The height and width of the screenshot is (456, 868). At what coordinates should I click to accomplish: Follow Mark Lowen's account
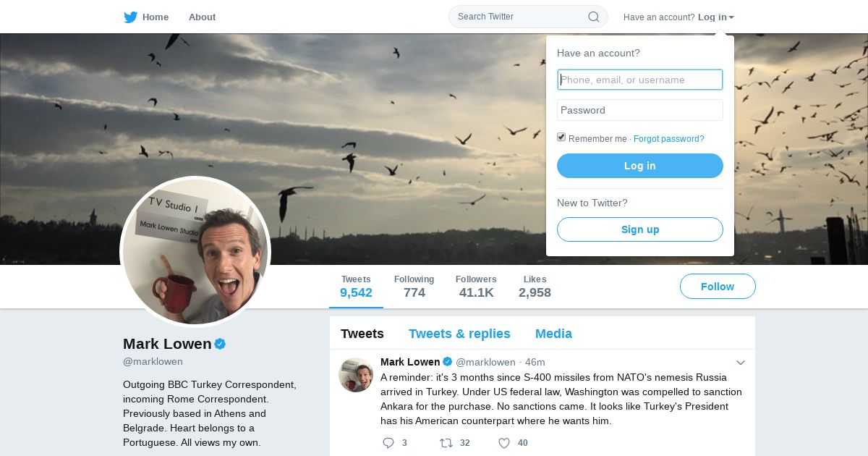pos(718,287)
